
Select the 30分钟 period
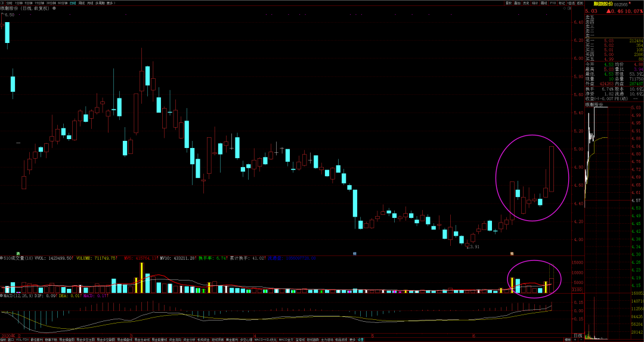(x=51, y=3)
